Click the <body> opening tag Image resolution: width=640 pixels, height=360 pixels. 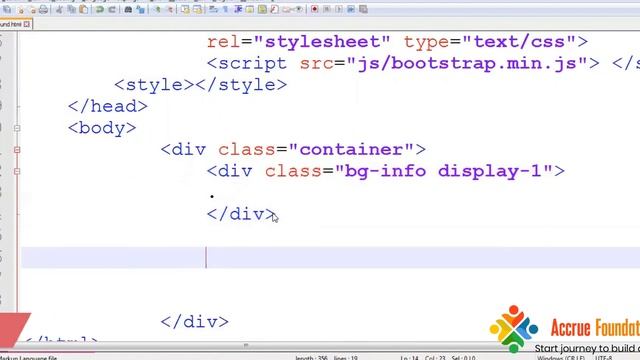102,128
